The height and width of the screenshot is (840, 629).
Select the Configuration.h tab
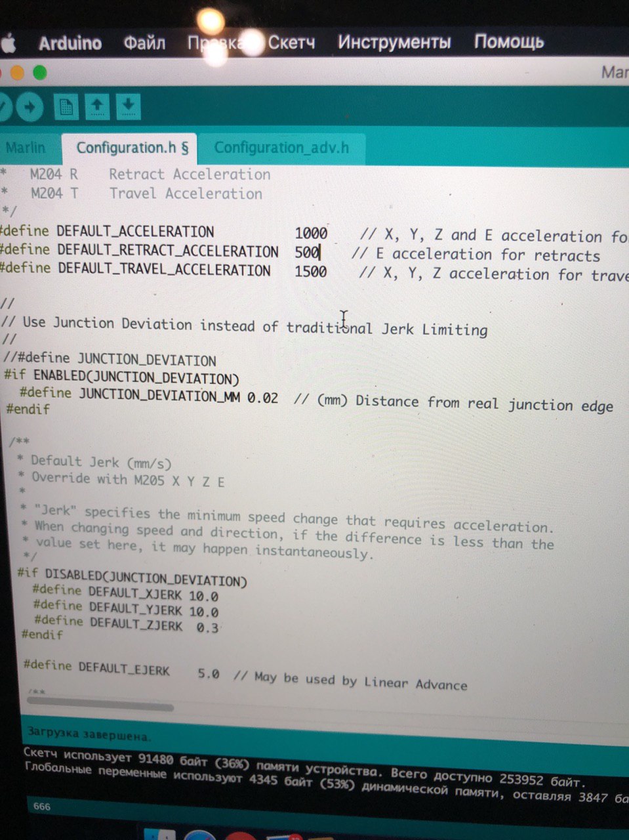(132, 147)
